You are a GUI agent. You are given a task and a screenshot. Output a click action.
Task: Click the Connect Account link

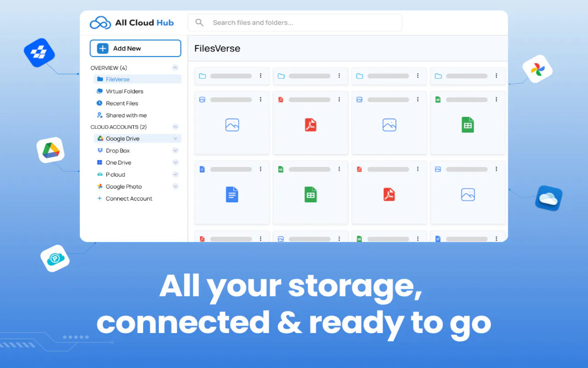coord(129,198)
